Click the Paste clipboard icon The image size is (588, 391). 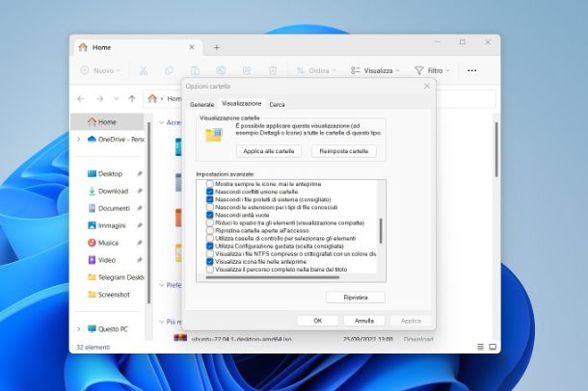tap(195, 70)
